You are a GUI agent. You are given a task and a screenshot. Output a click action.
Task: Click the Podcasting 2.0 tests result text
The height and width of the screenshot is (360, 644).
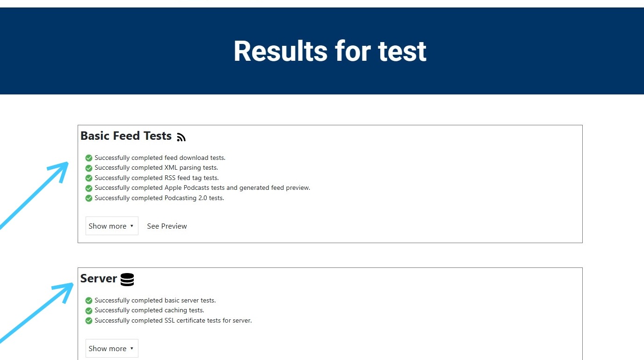(159, 198)
